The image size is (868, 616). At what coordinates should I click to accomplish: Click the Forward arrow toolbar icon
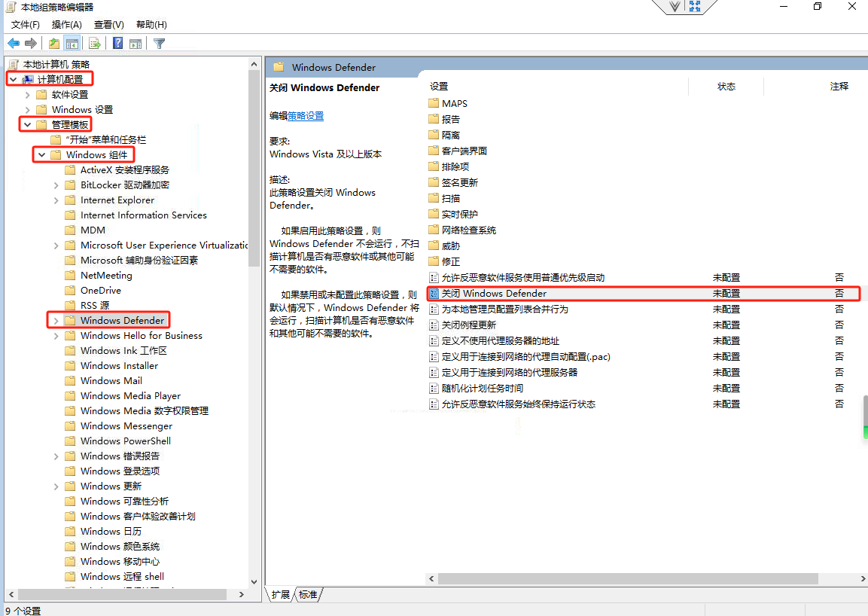31,43
